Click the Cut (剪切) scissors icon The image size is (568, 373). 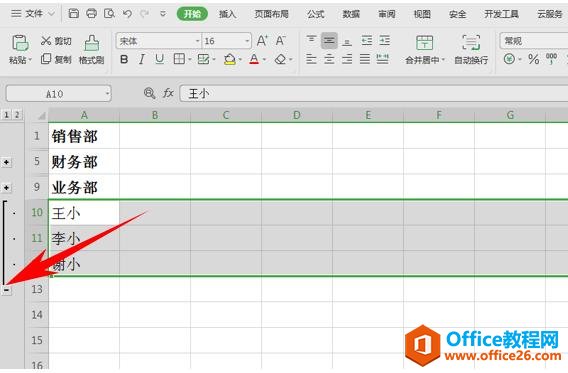point(46,41)
